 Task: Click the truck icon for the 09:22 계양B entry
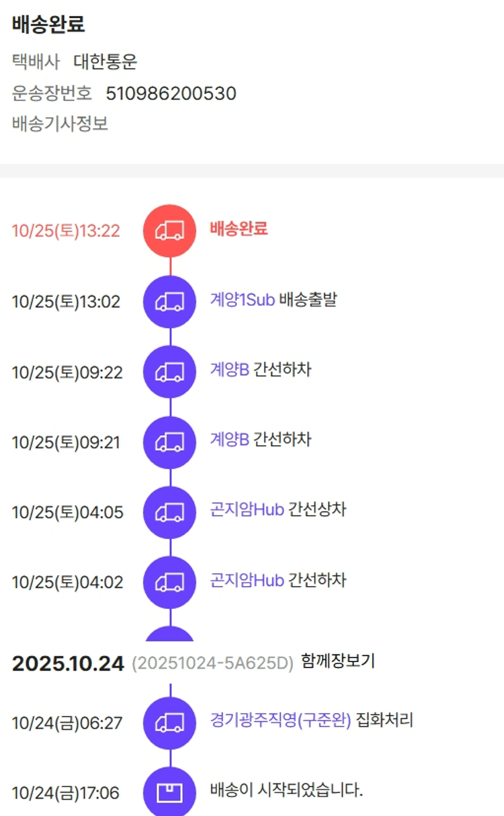[170, 372]
